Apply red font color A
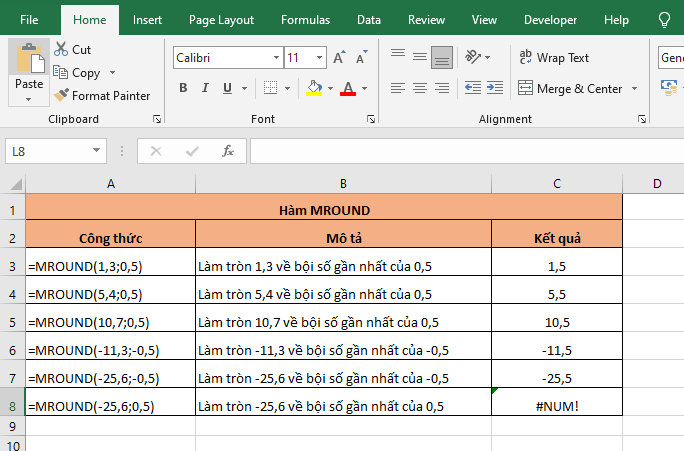Viewport: 684px width, 451px height. (348, 88)
